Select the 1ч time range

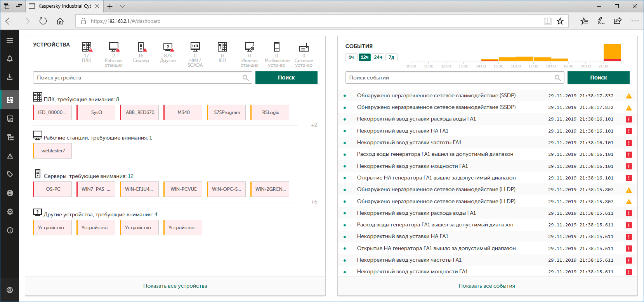(x=351, y=57)
